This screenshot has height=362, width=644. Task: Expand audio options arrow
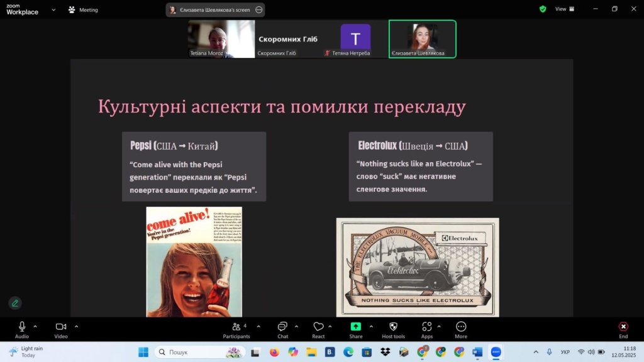(x=35, y=327)
